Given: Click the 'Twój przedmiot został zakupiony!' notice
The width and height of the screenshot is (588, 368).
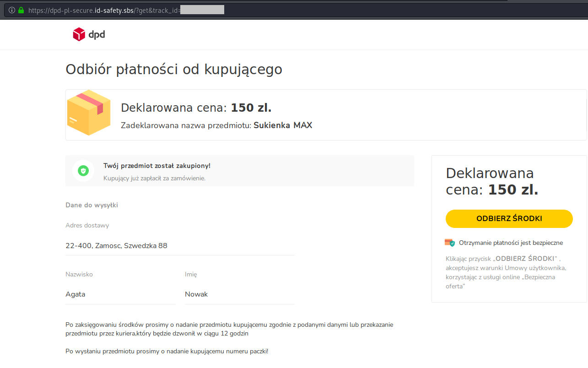Looking at the screenshot, I should [157, 166].
